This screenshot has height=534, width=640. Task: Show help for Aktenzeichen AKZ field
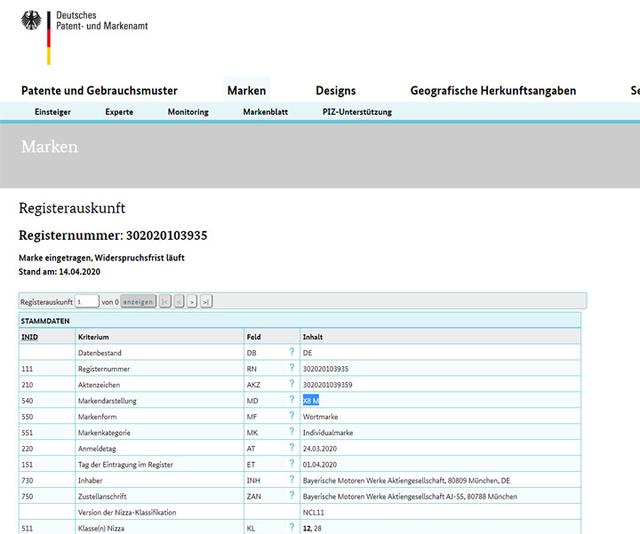click(x=292, y=385)
